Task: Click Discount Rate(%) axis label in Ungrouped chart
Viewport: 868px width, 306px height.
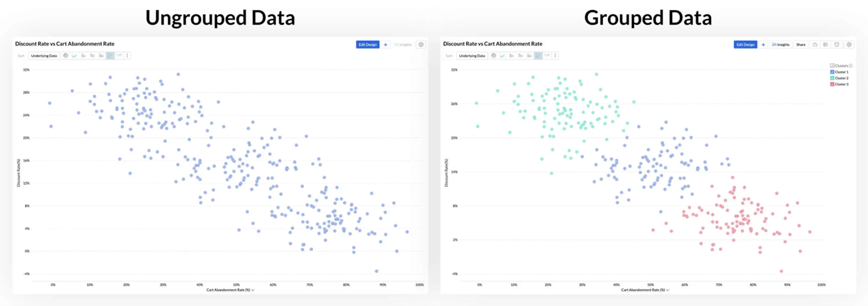Action: [18, 172]
